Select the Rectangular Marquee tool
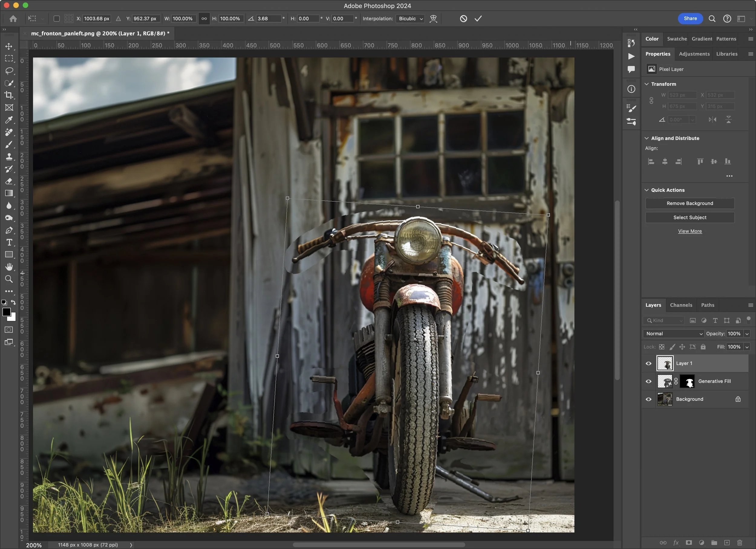This screenshot has height=549, width=756. pyautogui.click(x=9, y=58)
